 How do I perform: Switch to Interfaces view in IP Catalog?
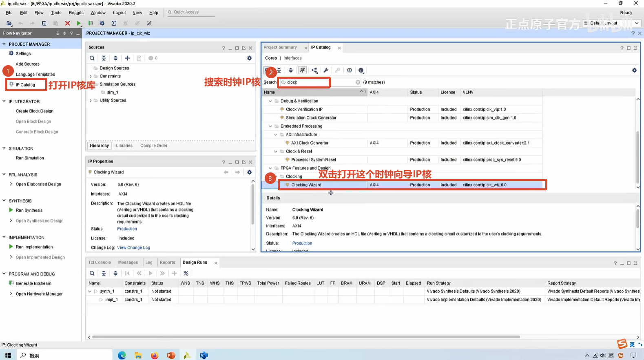292,58
